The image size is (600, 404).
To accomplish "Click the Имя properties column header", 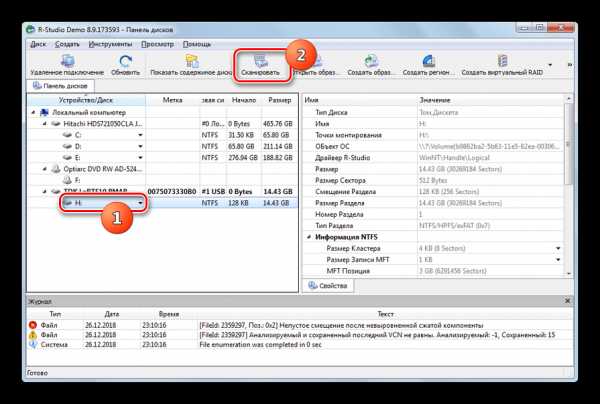I will 360,100.
